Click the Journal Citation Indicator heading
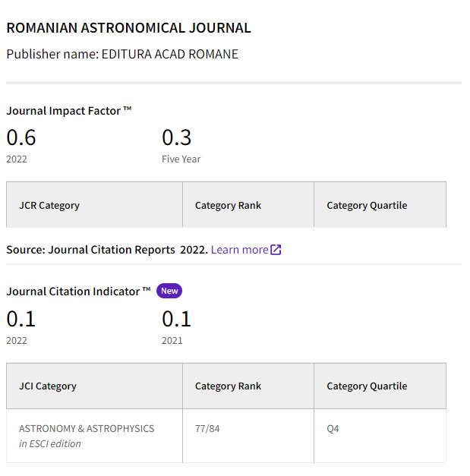470x476 pixels. [78, 291]
